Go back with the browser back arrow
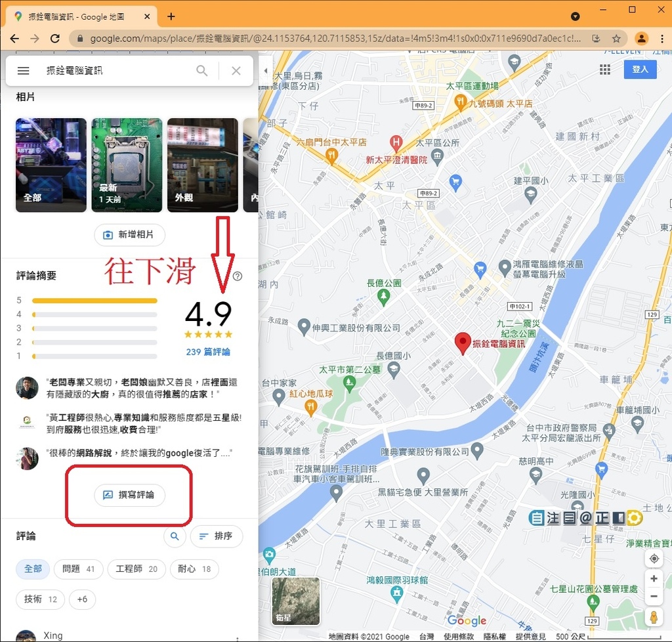 click(x=14, y=39)
